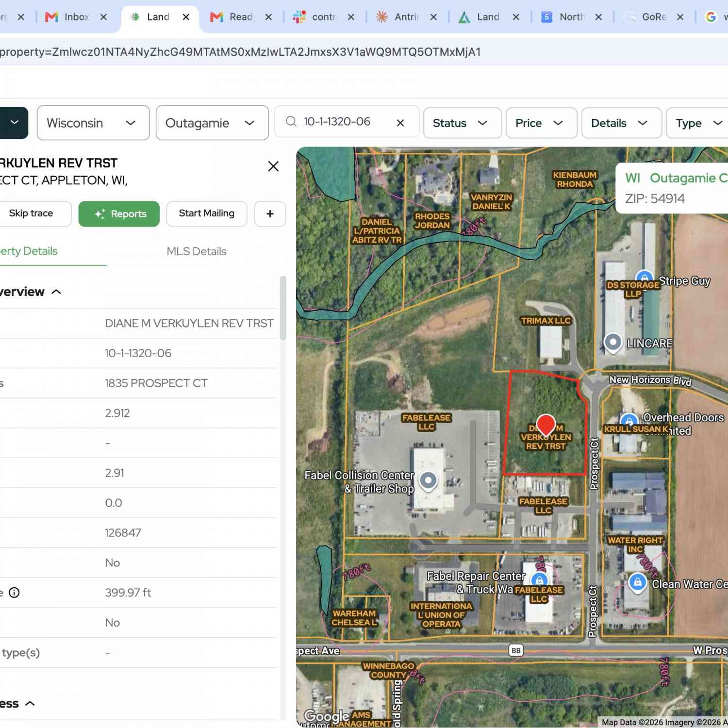The image size is (728, 728).
Task: Click the Outagamie ZIP 54914 info card
Action: (672, 188)
